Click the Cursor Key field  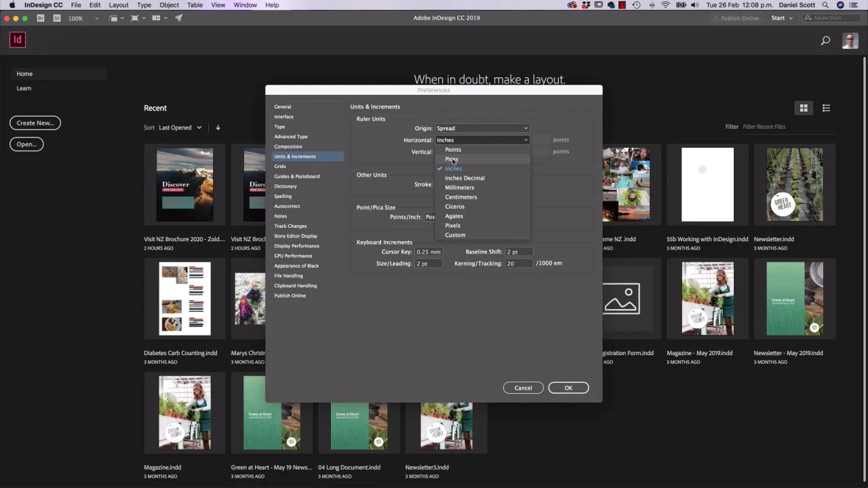[429, 252]
